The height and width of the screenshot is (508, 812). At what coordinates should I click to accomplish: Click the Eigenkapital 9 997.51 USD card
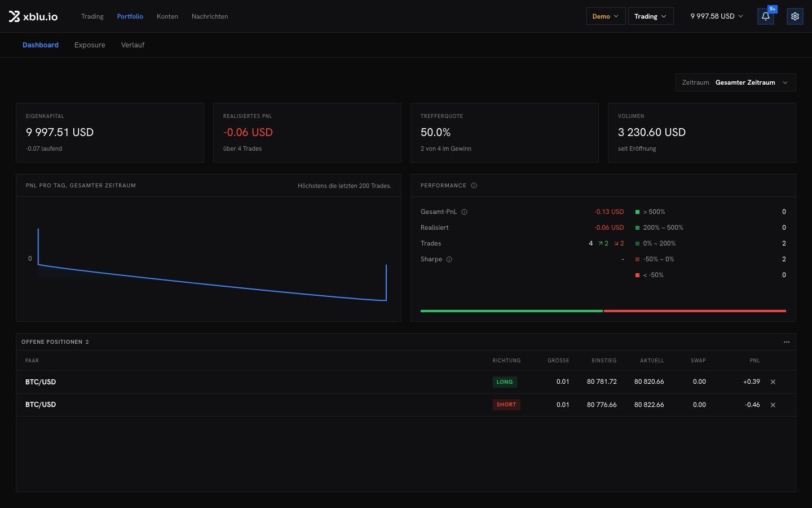point(110,133)
